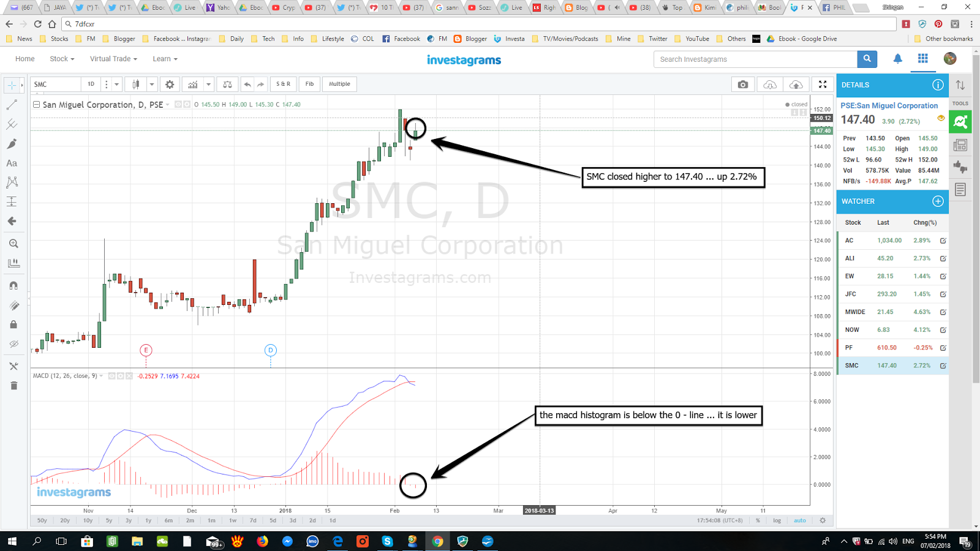980x551 pixels.
Task: Click the Fib button
Action: [x=310, y=84]
